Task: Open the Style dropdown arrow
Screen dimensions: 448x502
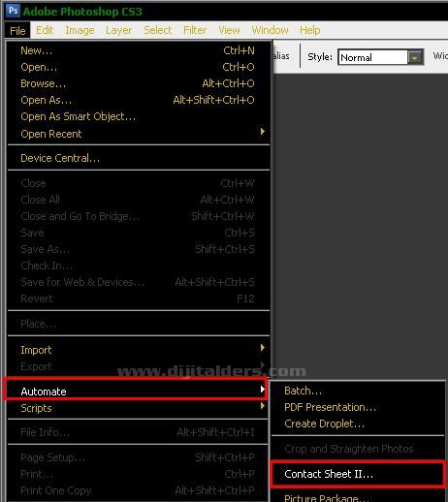Action: pyautogui.click(x=415, y=57)
